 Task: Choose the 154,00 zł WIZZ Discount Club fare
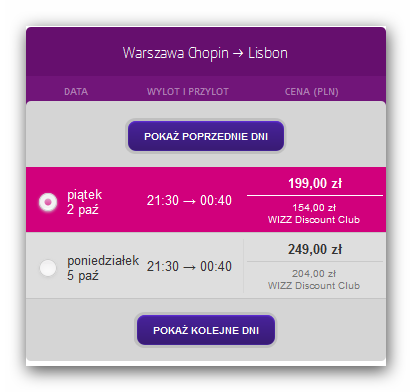click(314, 214)
